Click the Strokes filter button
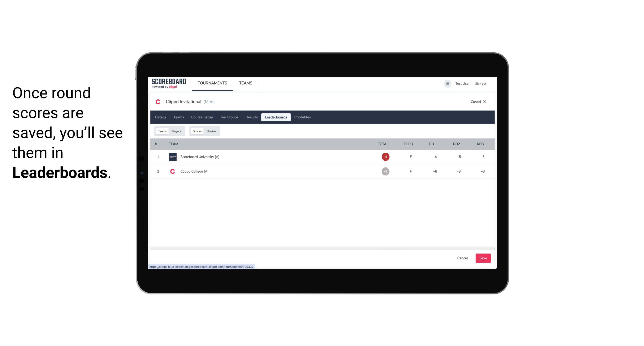This screenshot has height=346, width=644. point(211,131)
